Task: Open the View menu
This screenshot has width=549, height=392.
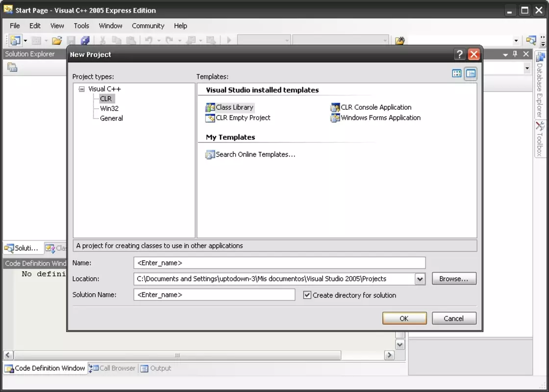Action: (57, 25)
